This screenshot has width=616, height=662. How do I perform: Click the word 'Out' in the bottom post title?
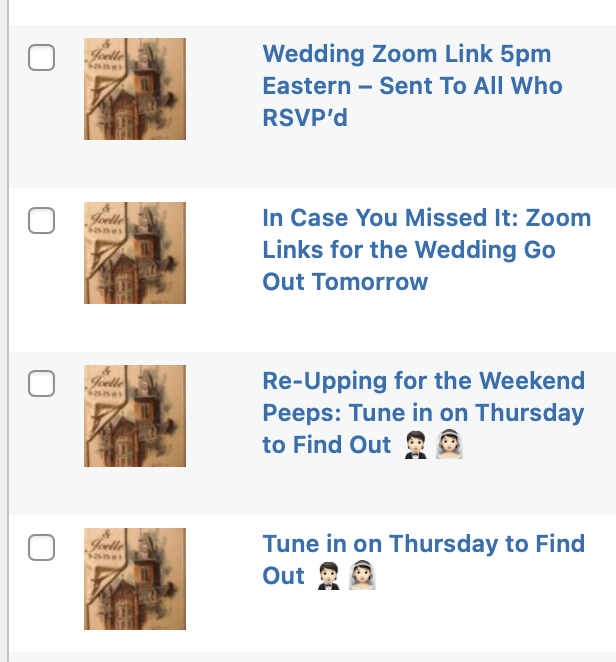pos(283,576)
